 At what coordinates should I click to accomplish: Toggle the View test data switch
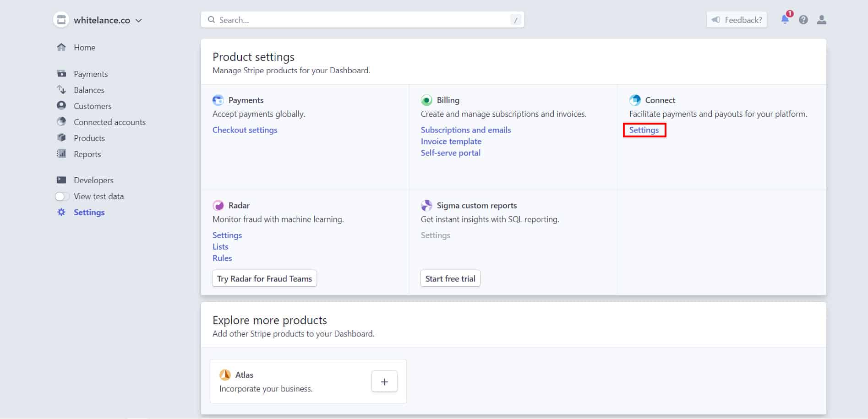(x=62, y=196)
